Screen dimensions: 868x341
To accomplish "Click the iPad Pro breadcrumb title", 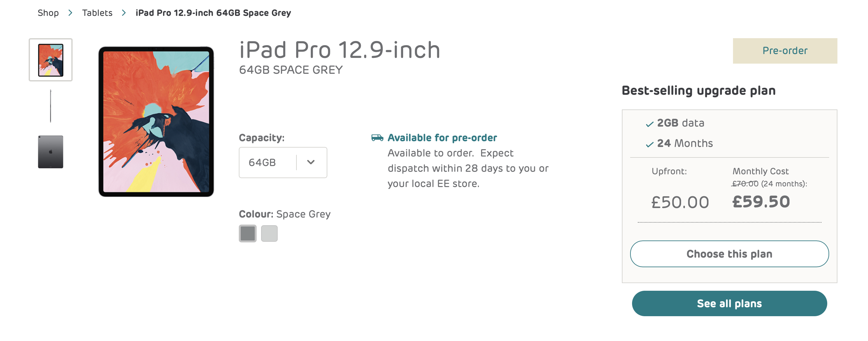I will click(213, 13).
